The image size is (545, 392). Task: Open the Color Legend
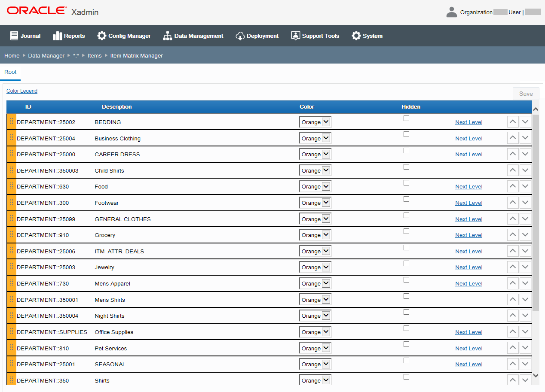click(x=21, y=91)
